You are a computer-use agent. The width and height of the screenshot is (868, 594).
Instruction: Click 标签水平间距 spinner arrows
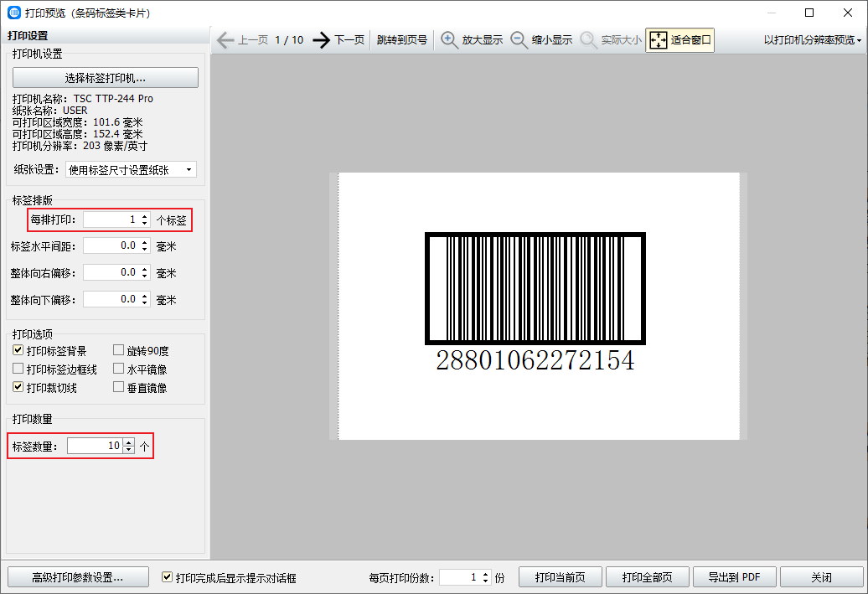point(145,245)
